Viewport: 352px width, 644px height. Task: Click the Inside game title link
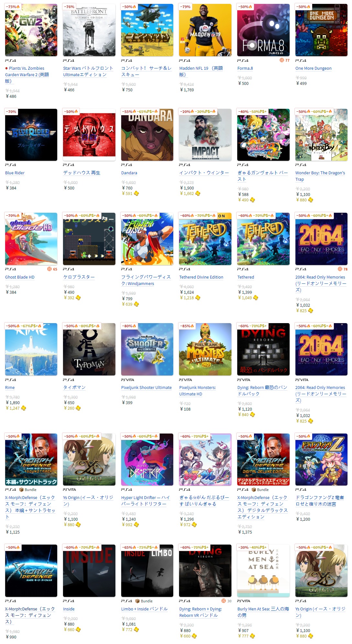click(x=69, y=609)
